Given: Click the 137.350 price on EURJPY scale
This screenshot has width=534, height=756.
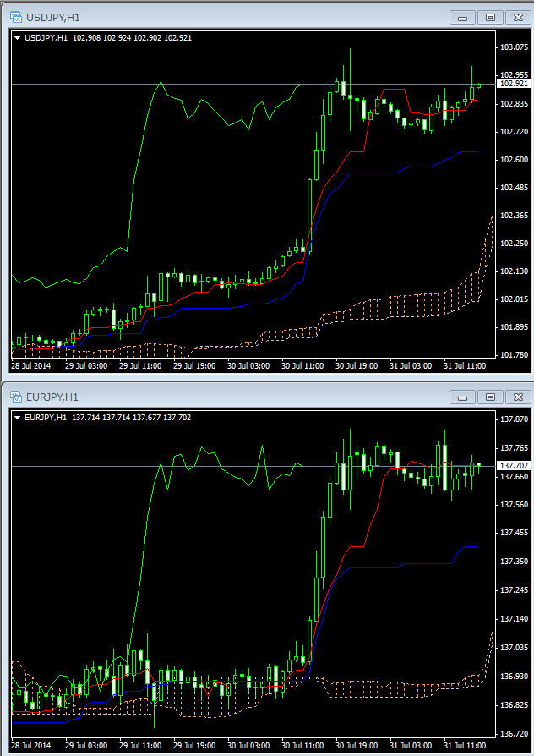Looking at the screenshot, I should tap(514, 562).
